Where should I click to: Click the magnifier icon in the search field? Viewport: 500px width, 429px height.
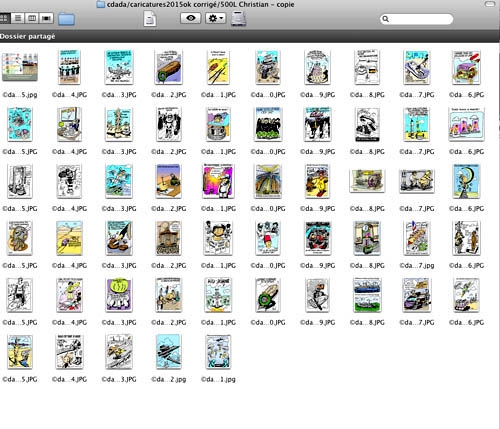386,19
